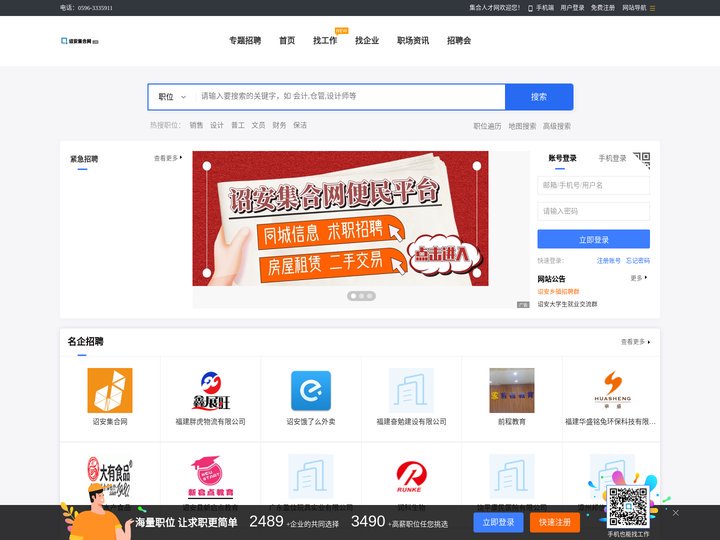Viewport: 720px width, 540px height.
Task: Click hot search term 财务
Action: point(279,125)
